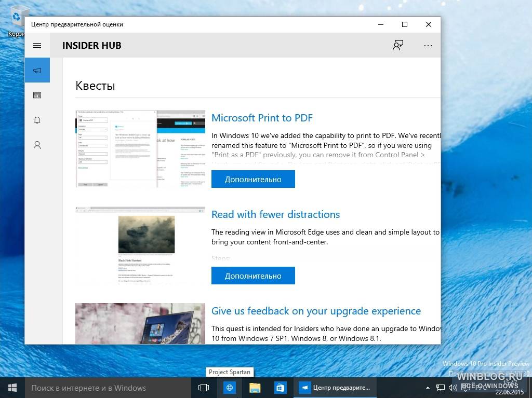Click Дополнительно under Read with fewer distractions
Screen dimensions: 532x398
click(x=253, y=276)
